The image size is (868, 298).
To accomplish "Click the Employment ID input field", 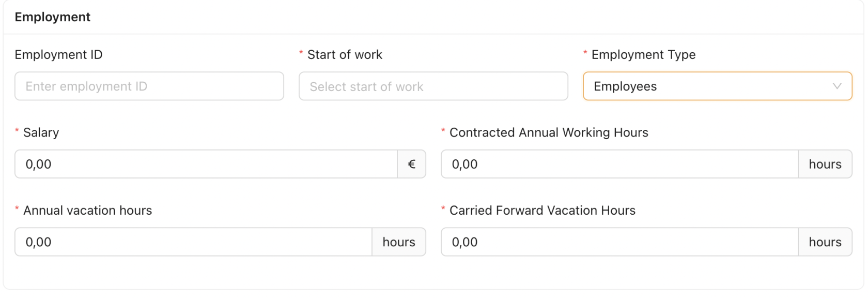I will pyautogui.click(x=149, y=86).
